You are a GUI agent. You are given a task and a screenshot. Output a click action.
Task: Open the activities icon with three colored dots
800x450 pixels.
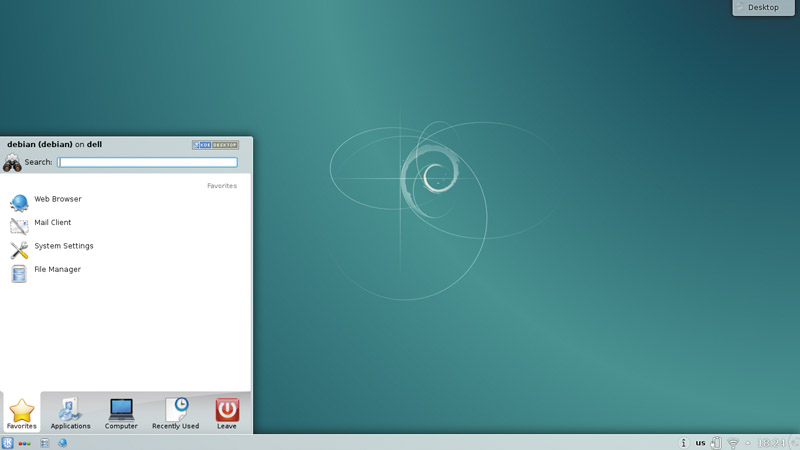24,443
